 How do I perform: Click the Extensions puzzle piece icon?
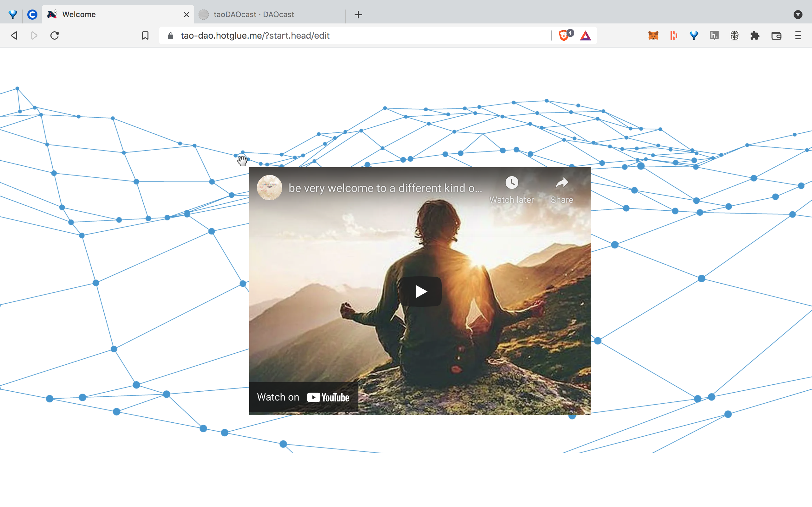tap(755, 35)
